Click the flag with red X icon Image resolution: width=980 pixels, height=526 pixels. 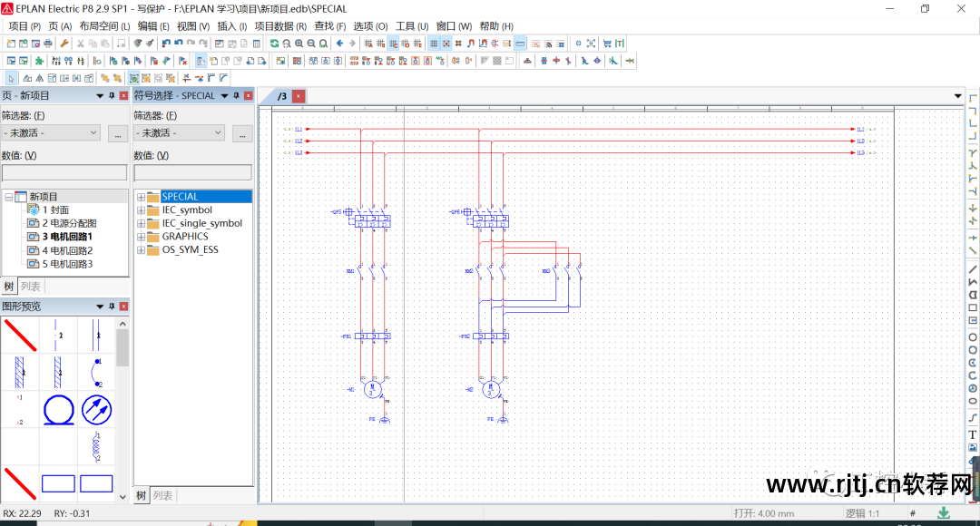pos(182,61)
